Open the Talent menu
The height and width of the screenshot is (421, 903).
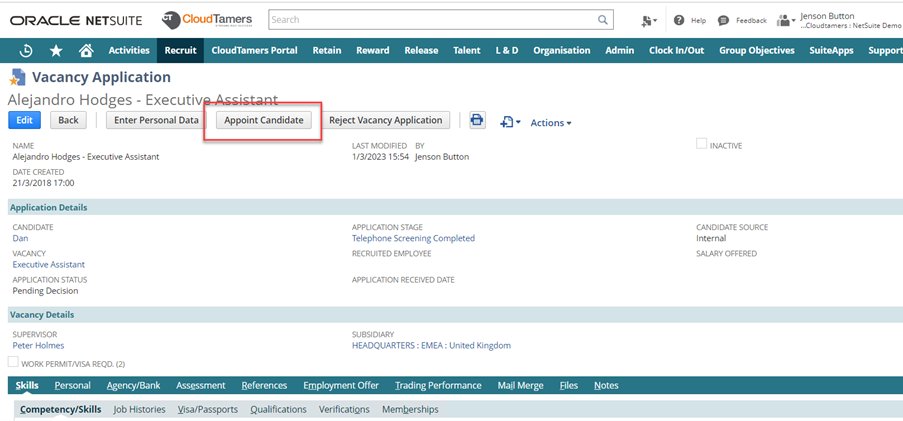click(466, 51)
